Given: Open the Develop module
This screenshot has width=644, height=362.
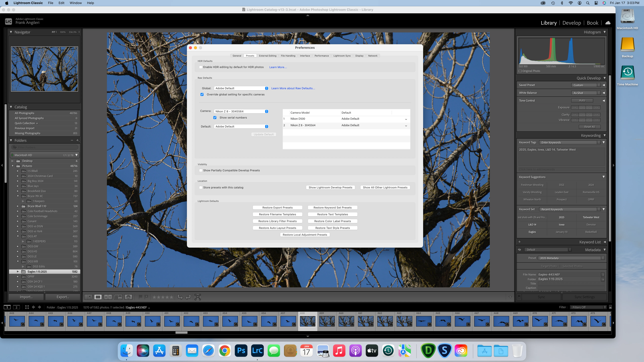Looking at the screenshot, I should coord(572,23).
